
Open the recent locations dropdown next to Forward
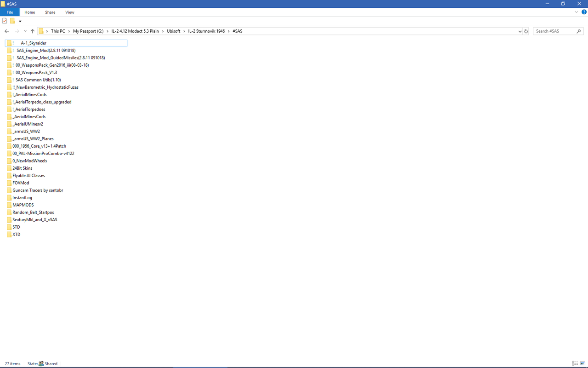click(x=25, y=31)
